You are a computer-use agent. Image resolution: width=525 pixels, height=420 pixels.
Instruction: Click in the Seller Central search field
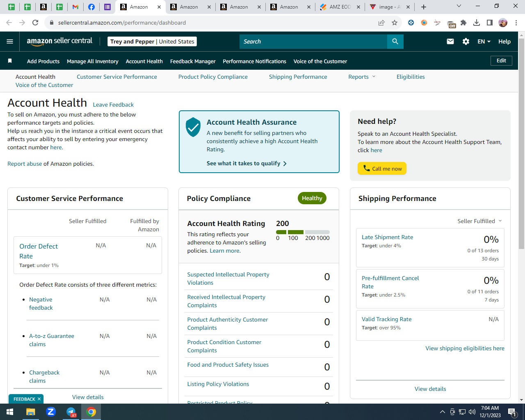pyautogui.click(x=313, y=41)
